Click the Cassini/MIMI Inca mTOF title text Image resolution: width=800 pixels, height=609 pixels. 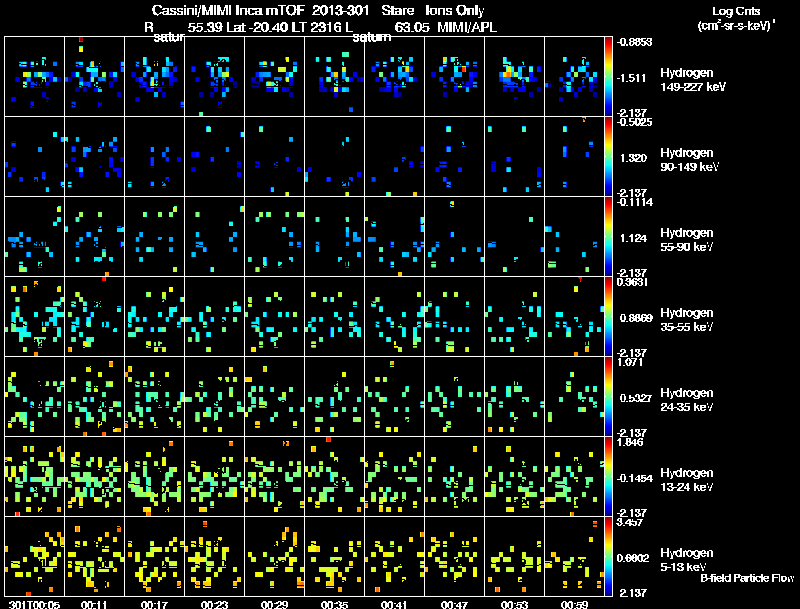pos(228,11)
